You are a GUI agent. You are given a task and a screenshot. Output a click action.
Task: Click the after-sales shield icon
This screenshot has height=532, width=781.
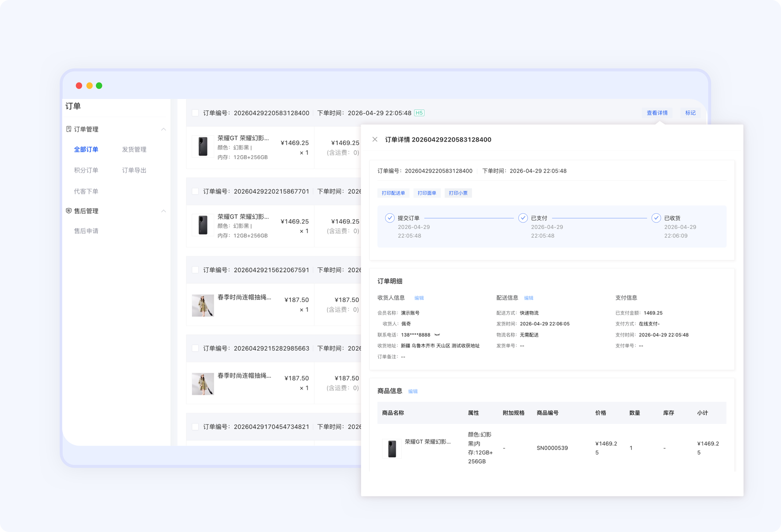point(69,211)
